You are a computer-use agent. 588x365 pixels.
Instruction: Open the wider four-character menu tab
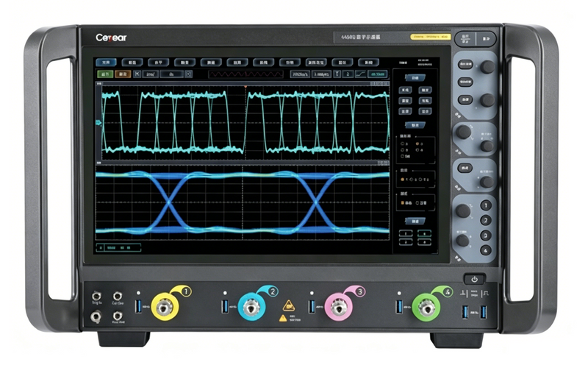tap(316, 63)
